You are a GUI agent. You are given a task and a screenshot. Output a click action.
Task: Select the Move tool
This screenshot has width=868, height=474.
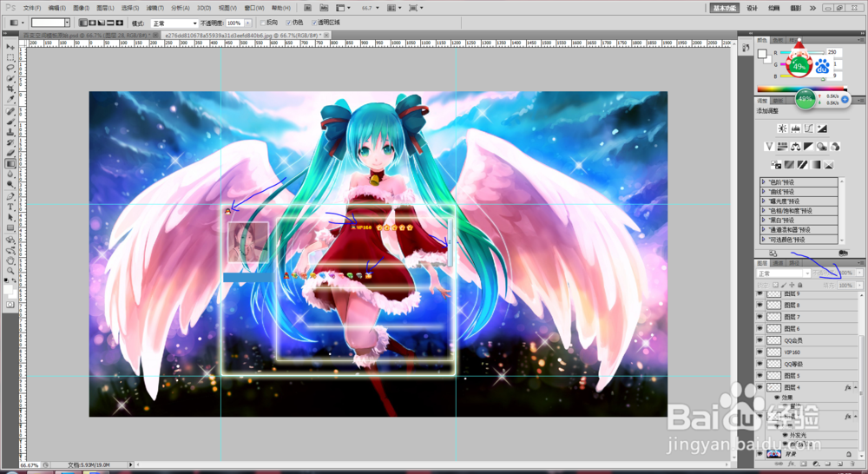(x=10, y=47)
